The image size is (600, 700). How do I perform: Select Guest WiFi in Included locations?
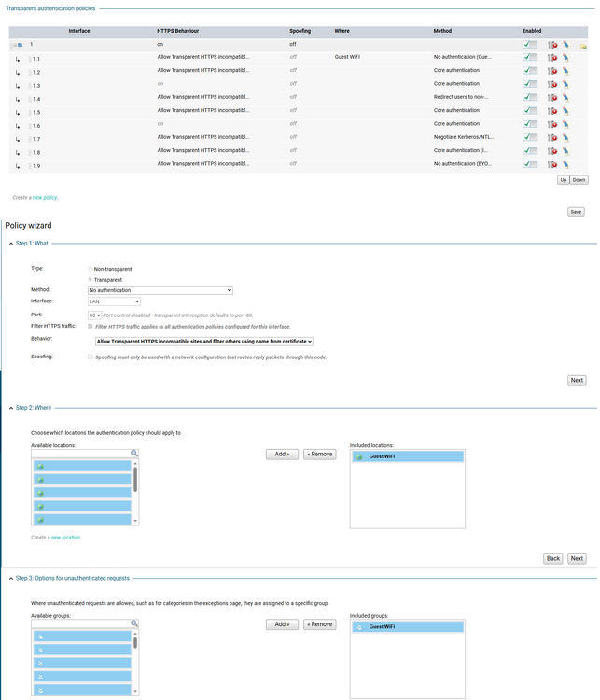point(408,456)
